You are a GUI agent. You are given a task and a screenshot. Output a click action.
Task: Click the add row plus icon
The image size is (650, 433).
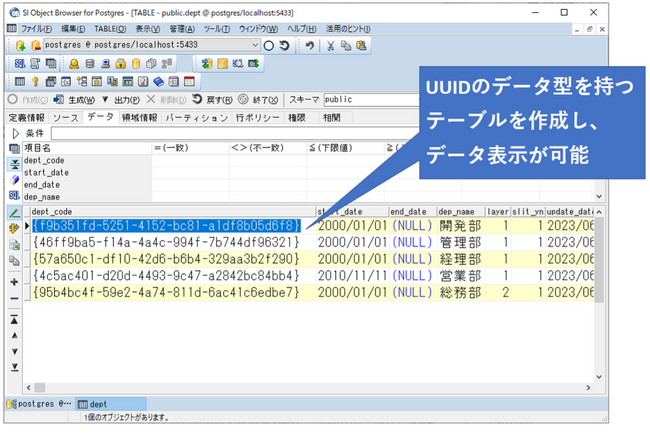click(x=15, y=282)
